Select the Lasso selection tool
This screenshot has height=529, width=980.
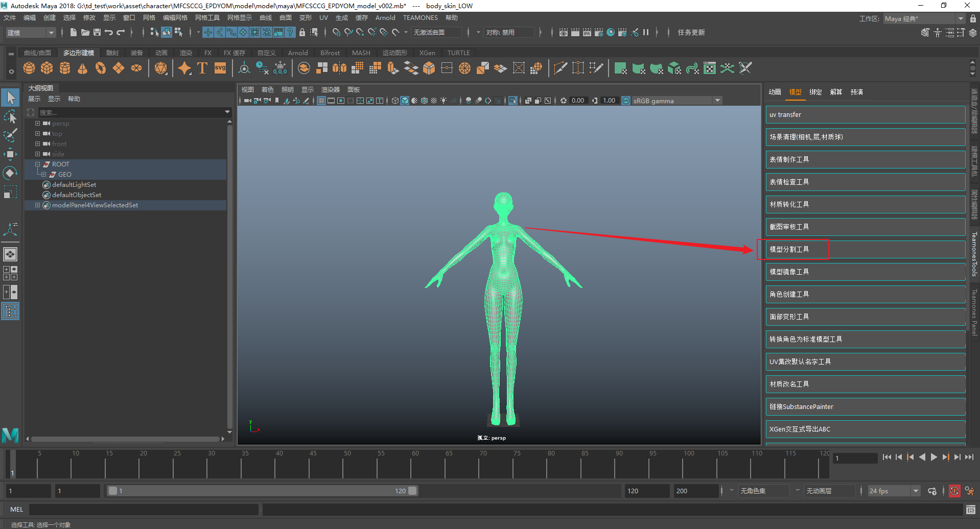[x=10, y=116]
